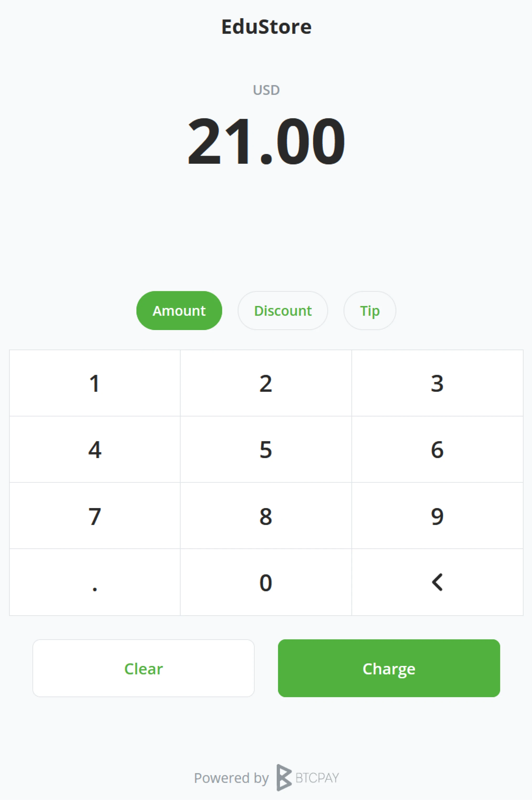Hit the 0 key on keypad
The width and height of the screenshot is (532, 800).
(266, 582)
